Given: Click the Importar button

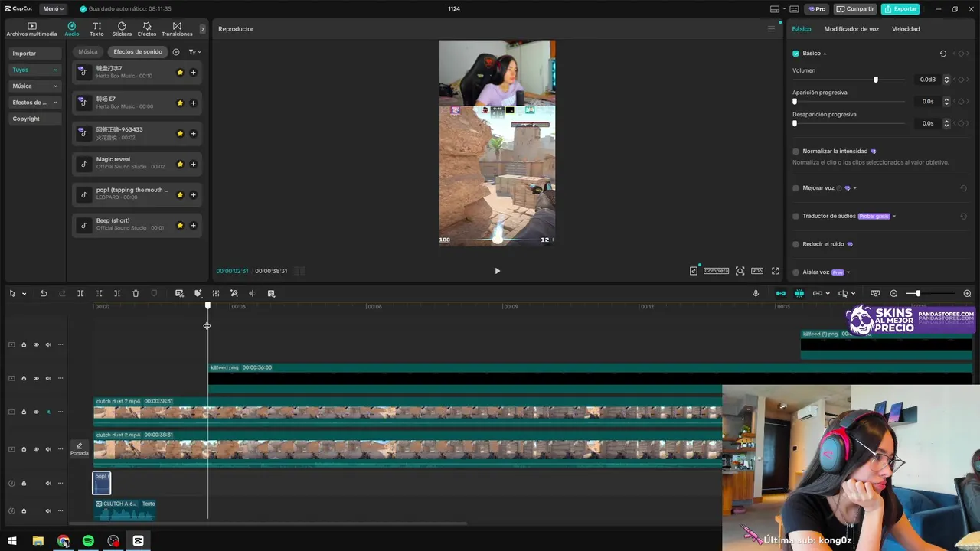Looking at the screenshot, I should tap(35, 54).
